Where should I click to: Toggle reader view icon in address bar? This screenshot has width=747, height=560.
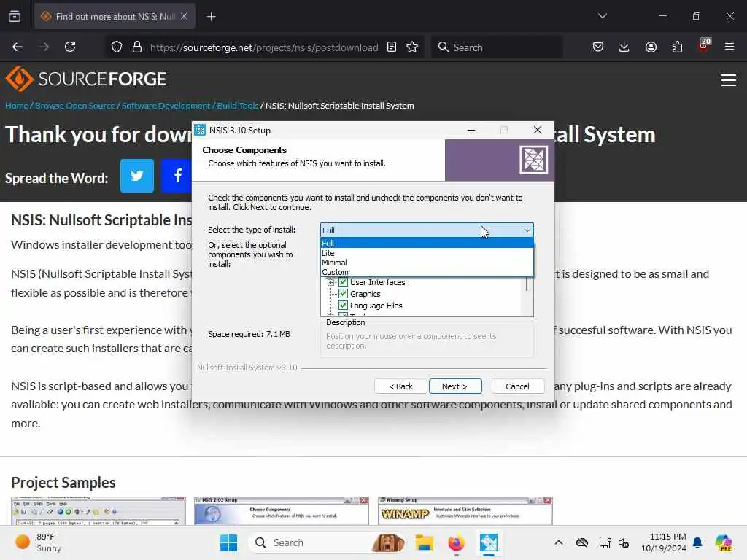pyautogui.click(x=392, y=47)
